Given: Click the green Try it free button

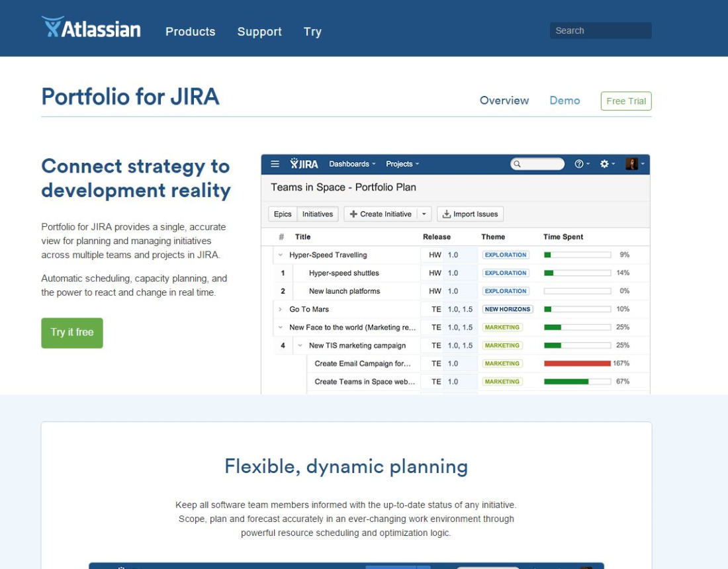Looking at the screenshot, I should [x=72, y=333].
